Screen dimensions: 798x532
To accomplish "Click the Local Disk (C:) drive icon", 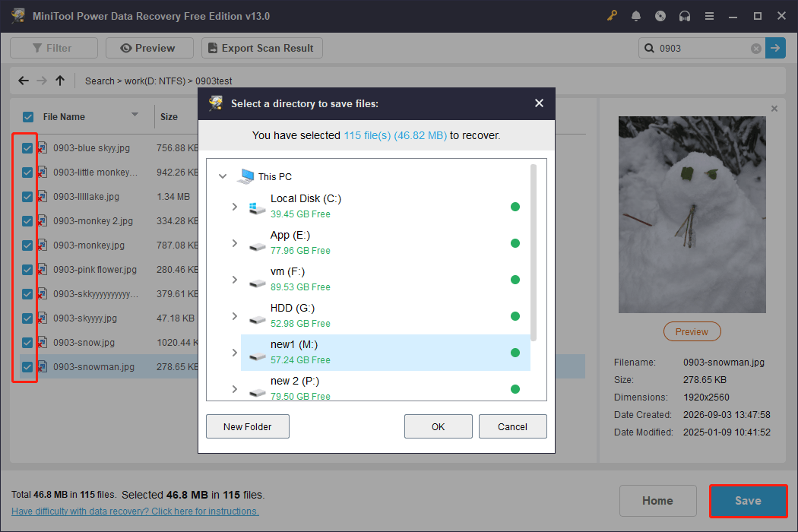I will (257, 207).
